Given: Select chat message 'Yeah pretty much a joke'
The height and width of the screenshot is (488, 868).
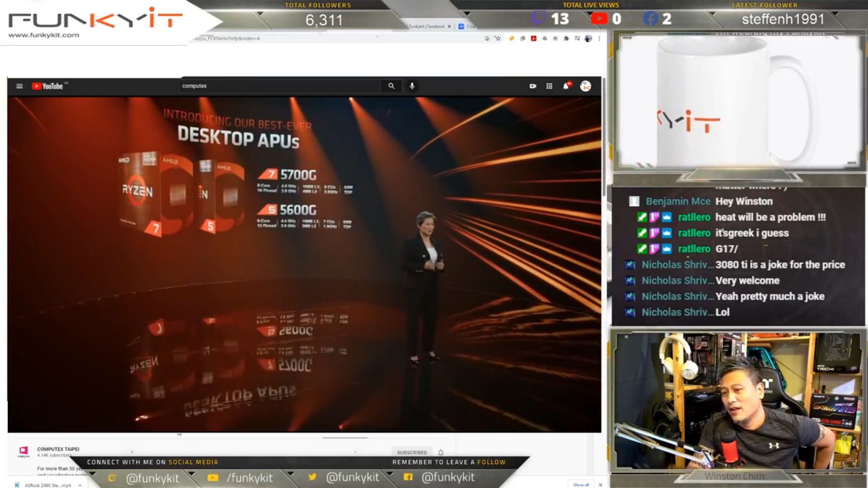Looking at the screenshot, I should click(769, 296).
